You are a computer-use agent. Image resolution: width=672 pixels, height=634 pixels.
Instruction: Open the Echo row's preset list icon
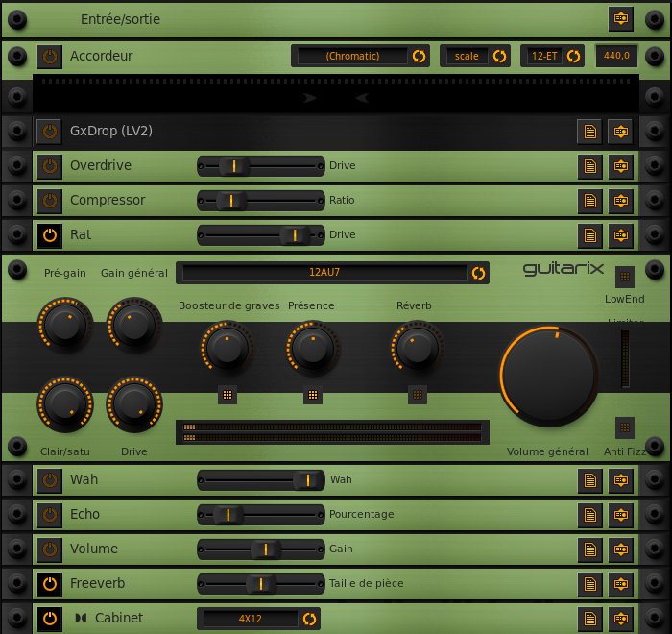tap(589, 515)
